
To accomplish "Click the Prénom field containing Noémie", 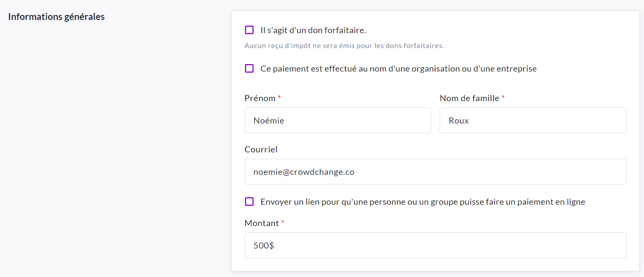I will pos(337,120).
